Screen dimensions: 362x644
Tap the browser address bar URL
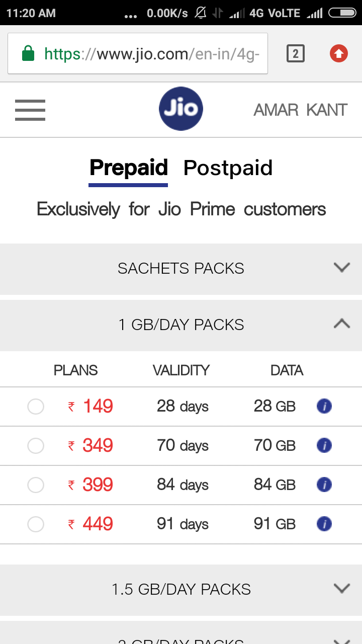click(x=151, y=53)
